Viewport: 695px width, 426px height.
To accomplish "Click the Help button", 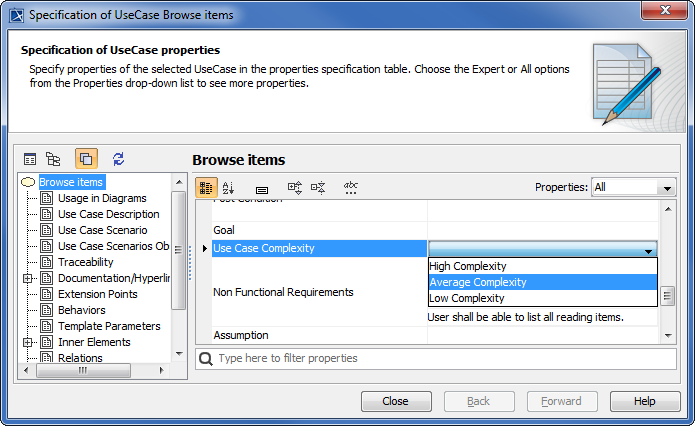I will 644,401.
